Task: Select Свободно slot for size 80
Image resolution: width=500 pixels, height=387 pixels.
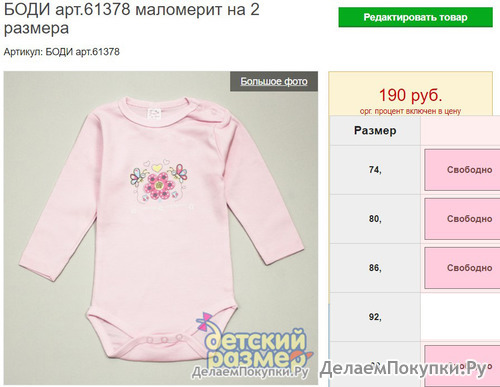Action: [462, 219]
